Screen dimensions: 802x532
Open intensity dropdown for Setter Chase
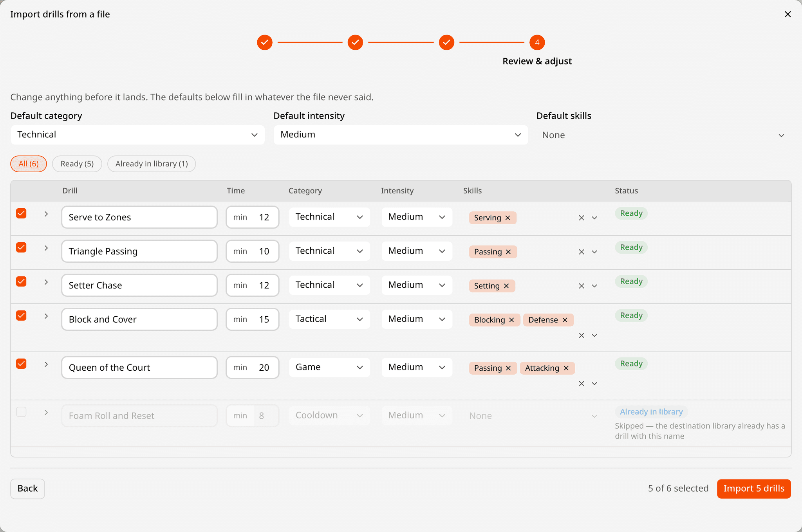pyautogui.click(x=417, y=285)
